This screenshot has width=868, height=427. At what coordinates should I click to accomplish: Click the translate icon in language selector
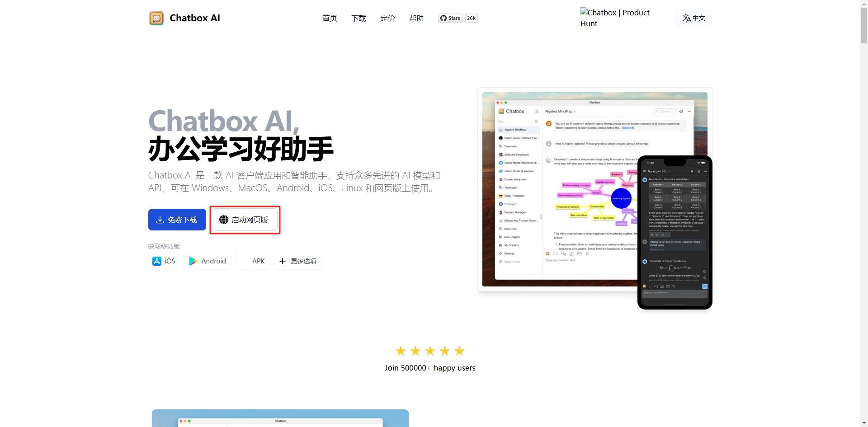click(x=687, y=18)
